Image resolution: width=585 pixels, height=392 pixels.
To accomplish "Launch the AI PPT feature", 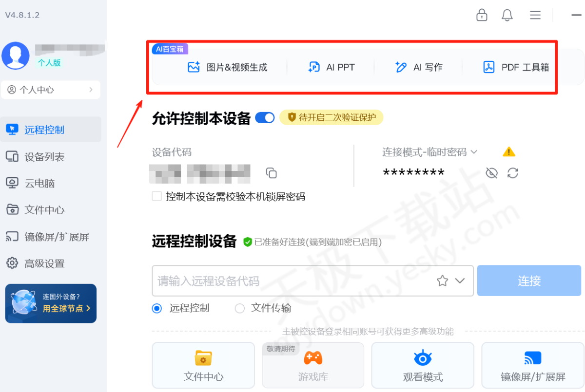I will coord(331,67).
